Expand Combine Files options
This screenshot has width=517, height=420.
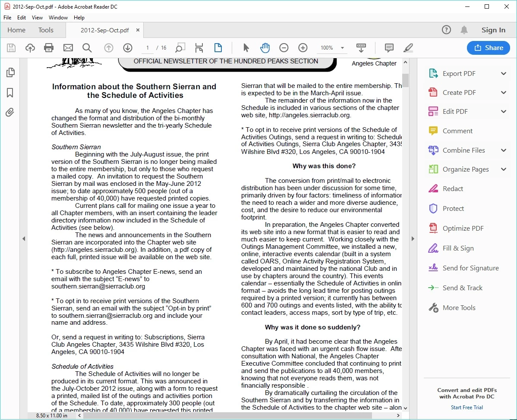click(504, 150)
